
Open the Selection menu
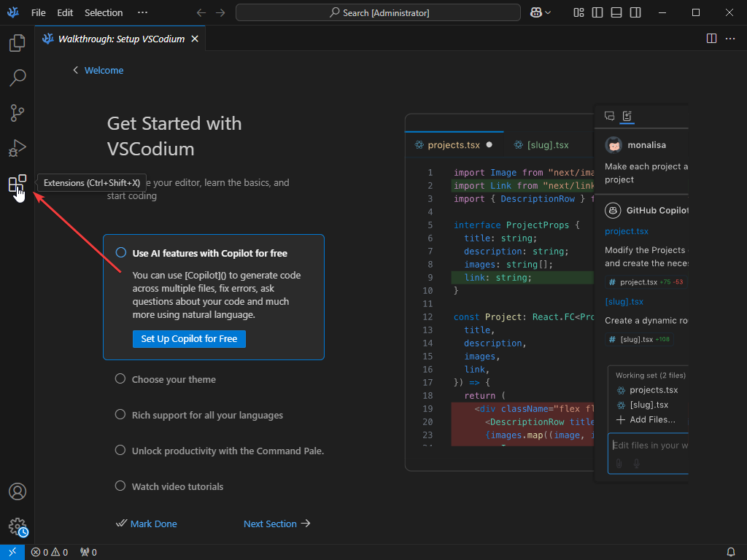pos(104,12)
